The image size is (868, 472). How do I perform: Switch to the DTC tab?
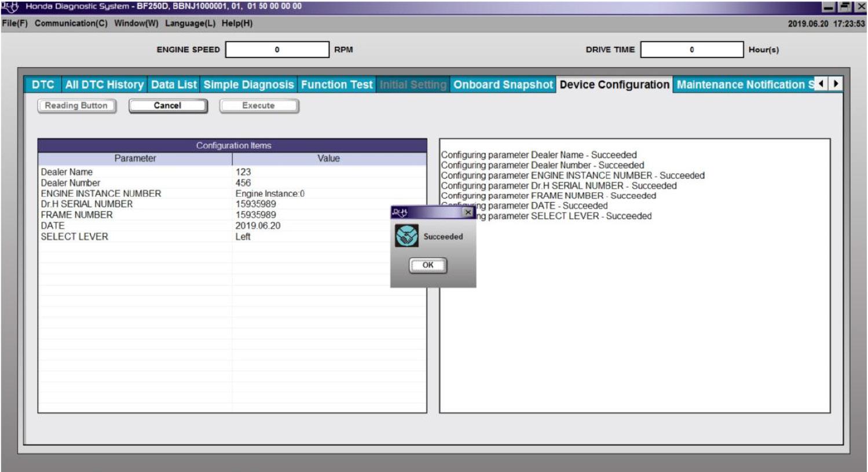(x=43, y=85)
